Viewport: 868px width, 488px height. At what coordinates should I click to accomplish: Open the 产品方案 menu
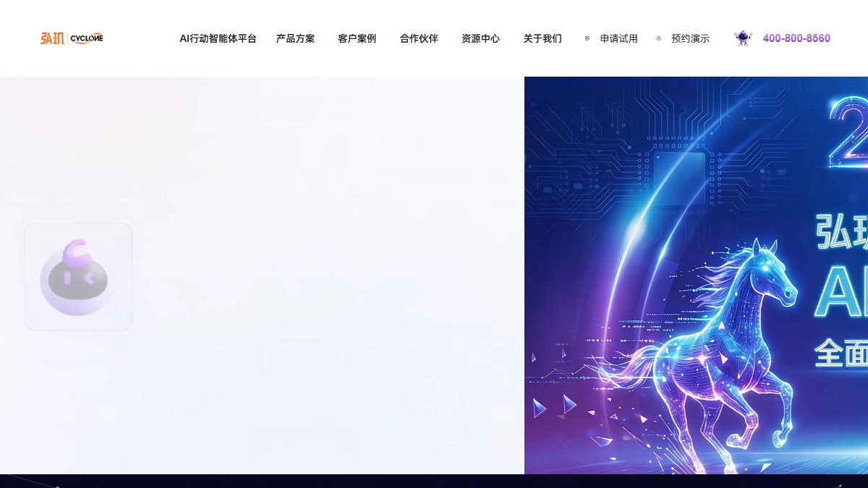coord(295,38)
